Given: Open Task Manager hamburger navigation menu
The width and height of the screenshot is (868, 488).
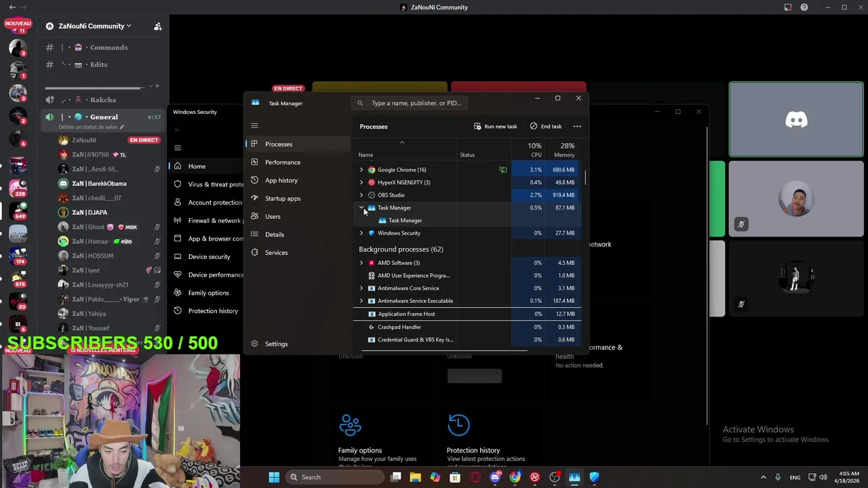Looking at the screenshot, I should click(254, 125).
